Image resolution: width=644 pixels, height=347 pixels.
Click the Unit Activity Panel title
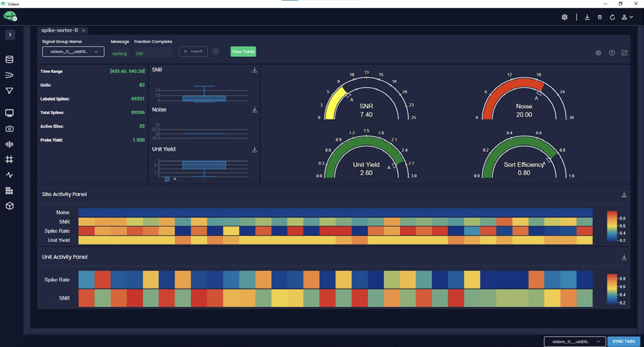coord(65,257)
